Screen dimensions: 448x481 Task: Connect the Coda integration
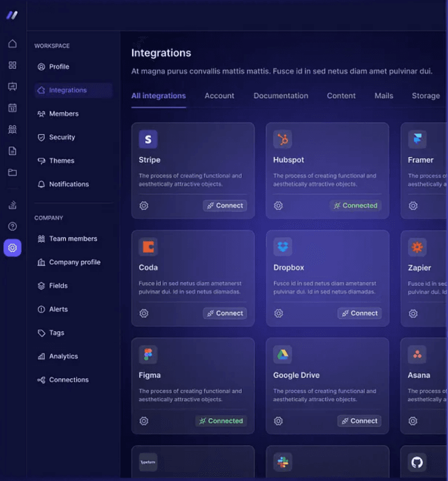point(225,313)
